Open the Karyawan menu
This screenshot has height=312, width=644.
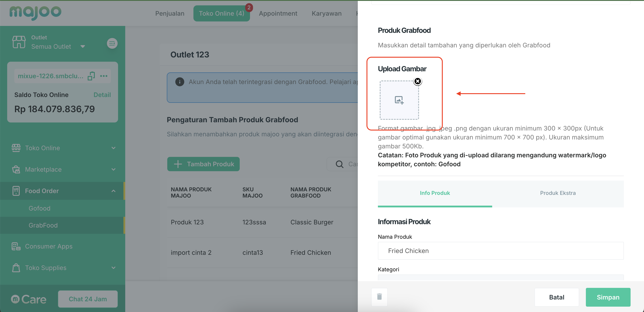pos(326,13)
